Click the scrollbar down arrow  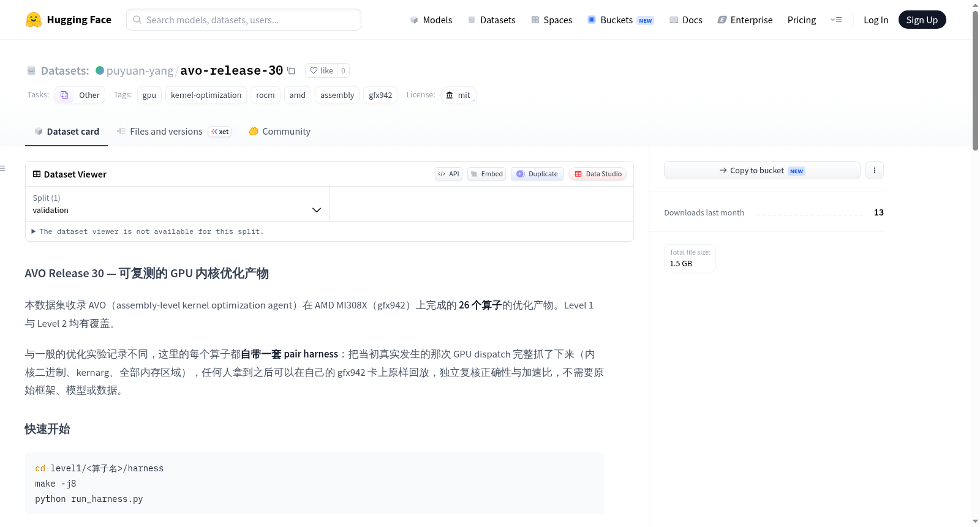[x=975, y=521]
